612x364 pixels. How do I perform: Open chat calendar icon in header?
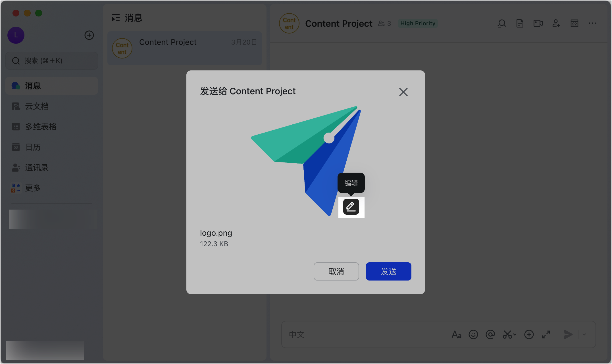[x=574, y=23]
